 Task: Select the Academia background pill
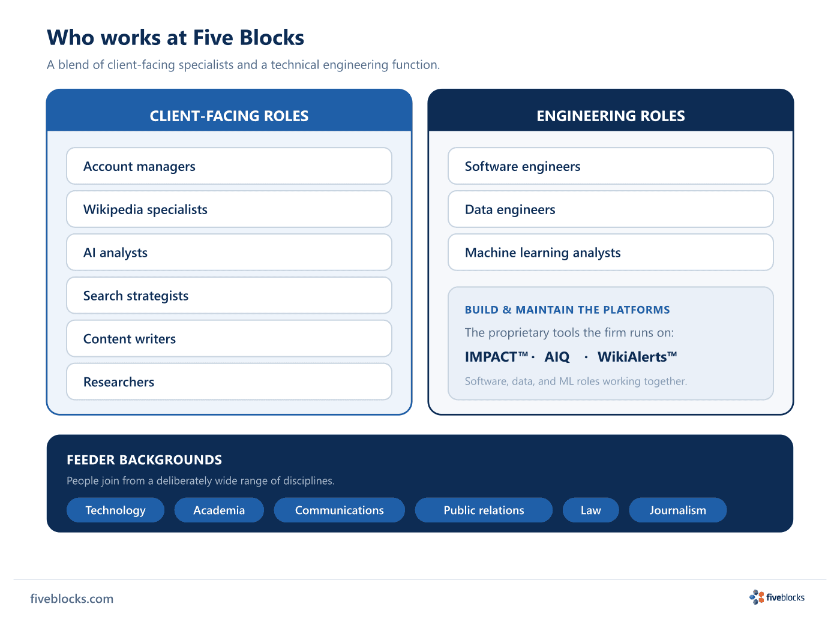tap(219, 510)
